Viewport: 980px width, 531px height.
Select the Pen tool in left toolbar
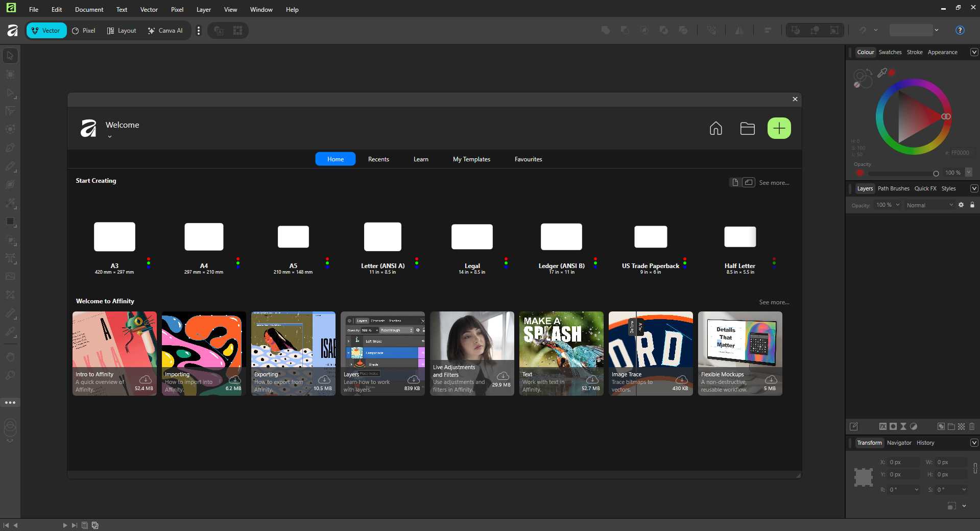pos(10,148)
